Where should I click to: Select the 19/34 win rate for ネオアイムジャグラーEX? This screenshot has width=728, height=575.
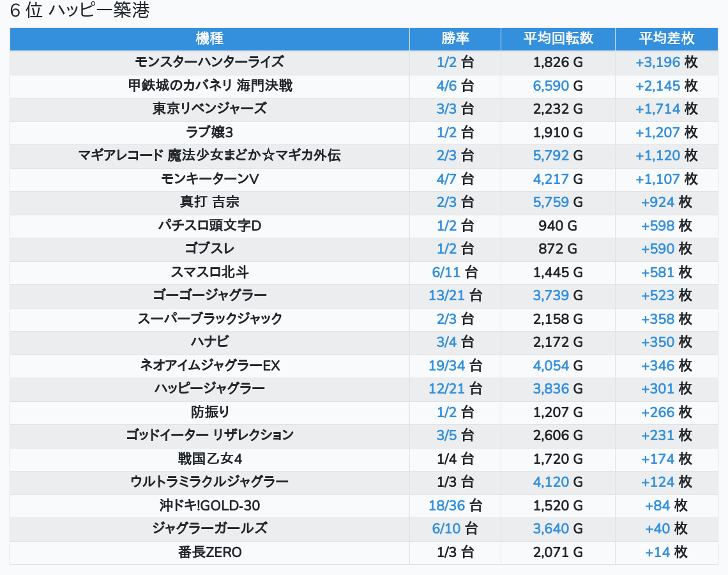(446, 365)
